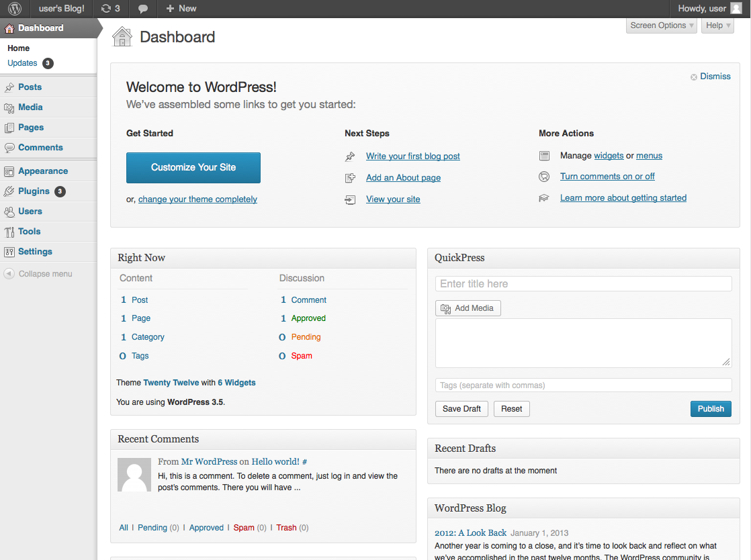Viewport: 751px width, 560px height.
Task: Click the Comments bubble icon in sidebar
Action: pyautogui.click(x=9, y=148)
